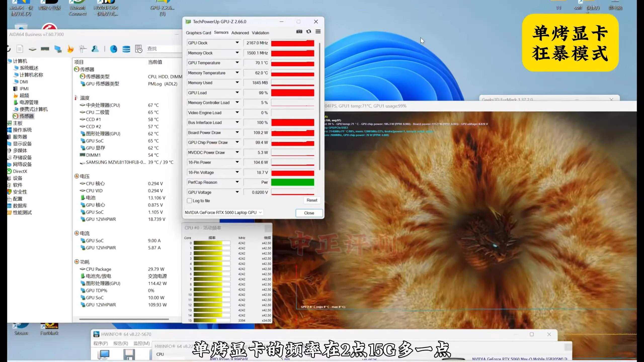The width and height of the screenshot is (644, 362).
Task: Click the AIDA64 memory module icon
Action: 45,49
